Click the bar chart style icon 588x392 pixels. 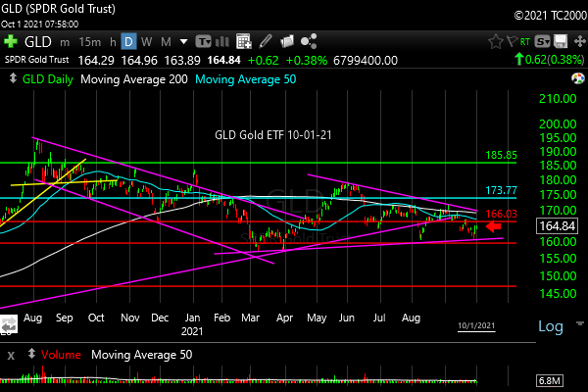[222, 41]
